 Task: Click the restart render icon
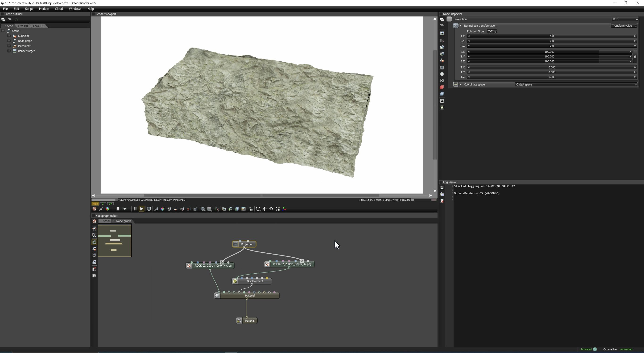(x=124, y=209)
